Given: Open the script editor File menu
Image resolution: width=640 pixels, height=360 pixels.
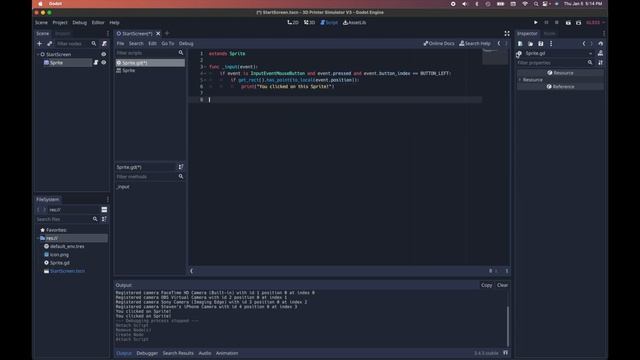Looking at the screenshot, I should pyautogui.click(x=120, y=43).
